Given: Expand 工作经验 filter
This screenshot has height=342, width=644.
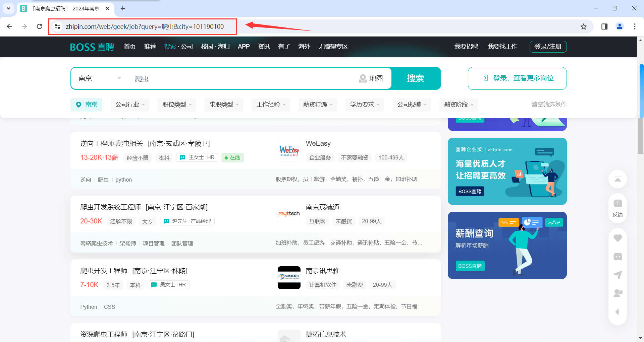Looking at the screenshot, I should [271, 105].
